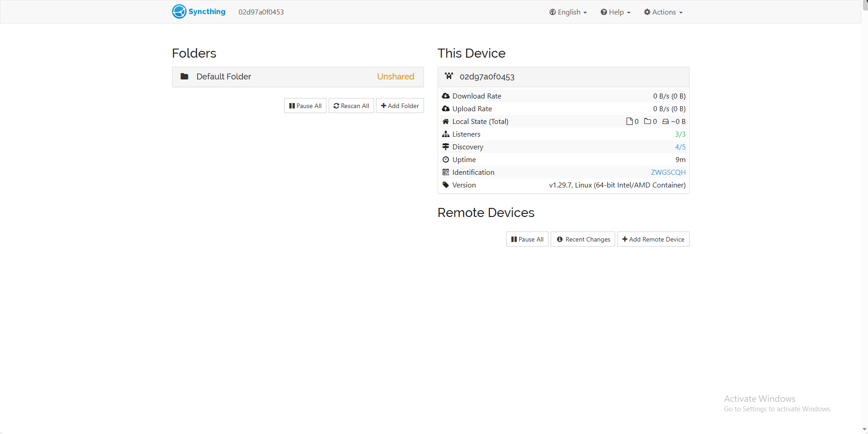Open the ZWGSCQH identification link
Viewport: 868px width, 434px height.
[x=668, y=172]
